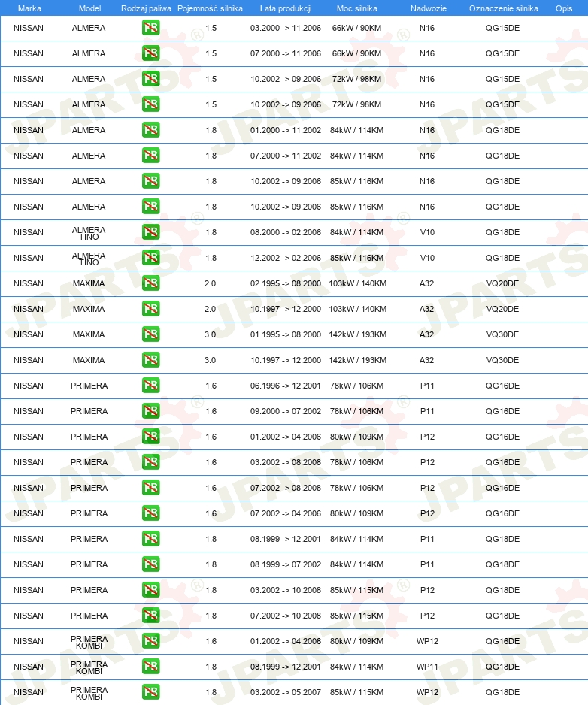
Task: Click the fuel icon for Primera 03.2002 -> 08.2008
Action: [x=150, y=462]
